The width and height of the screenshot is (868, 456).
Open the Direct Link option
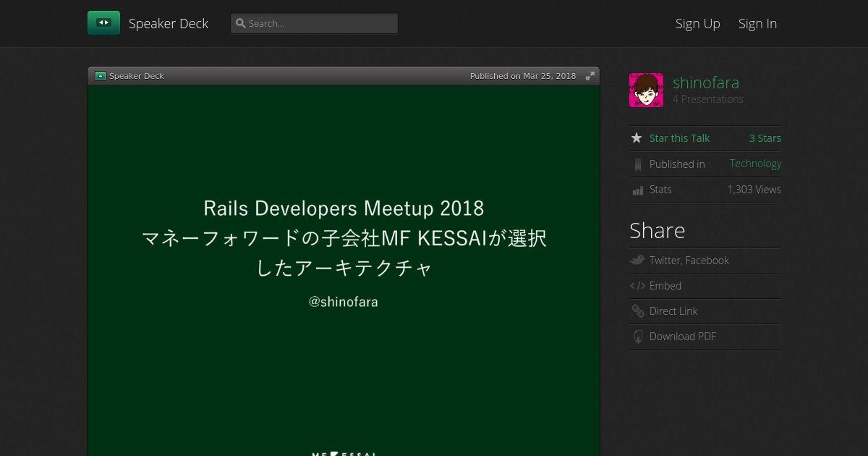pyautogui.click(x=673, y=311)
